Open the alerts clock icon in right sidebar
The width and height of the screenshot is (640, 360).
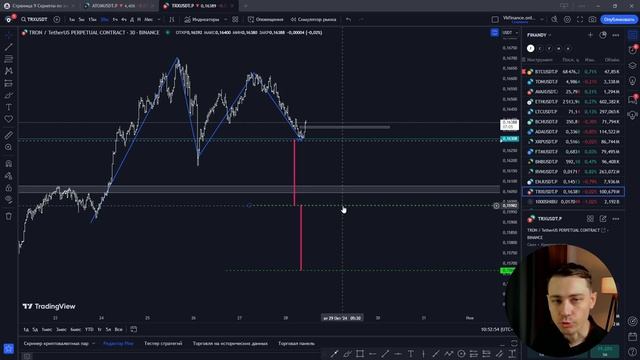point(632,50)
